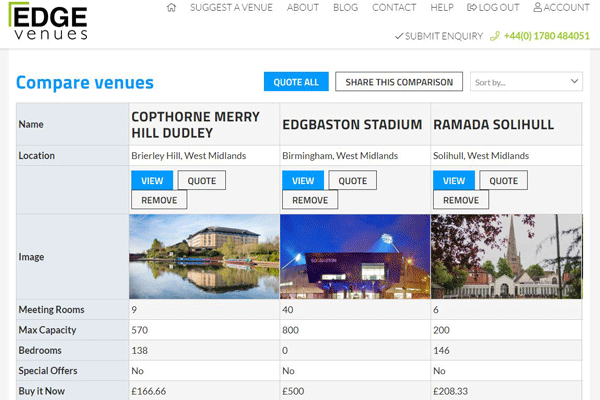
Task: Click the Bedrooms row label
Action: (x=40, y=350)
